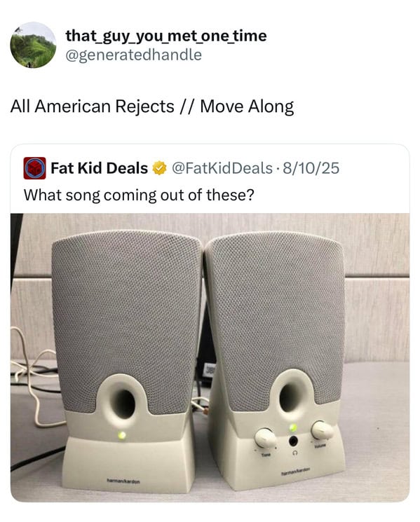This screenshot has height=522, width=420.
Task: Click the that_guy_you_met_one_time display name
Action: tap(166, 36)
